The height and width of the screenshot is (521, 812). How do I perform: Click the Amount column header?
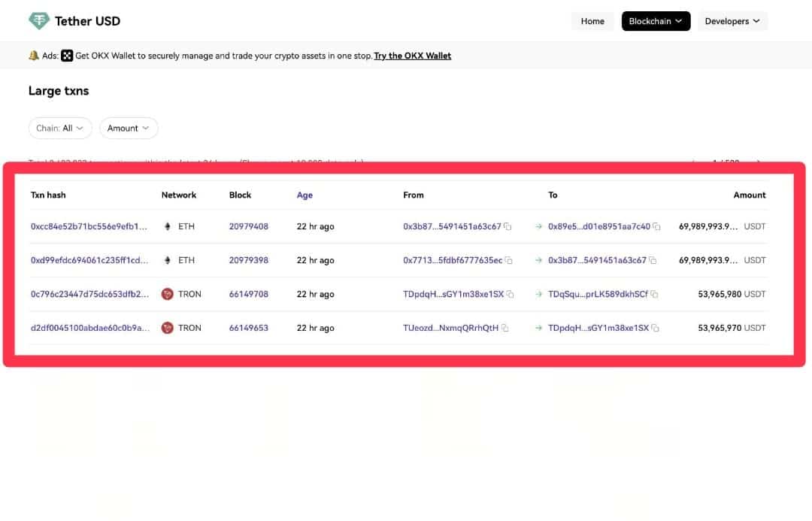750,195
